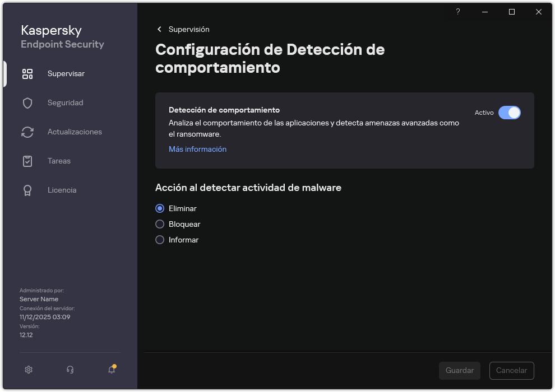Click the Guardar button
Screen dimensions: 555x392
[x=459, y=370]
